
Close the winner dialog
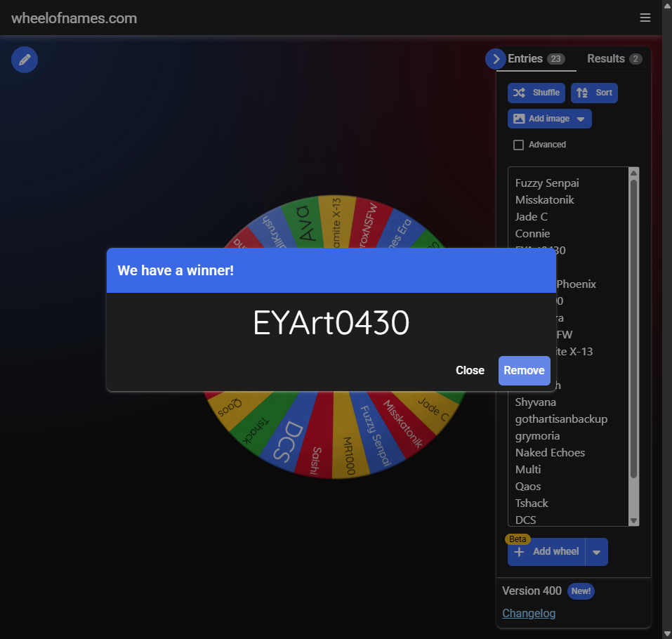click(x=470, y=370)
